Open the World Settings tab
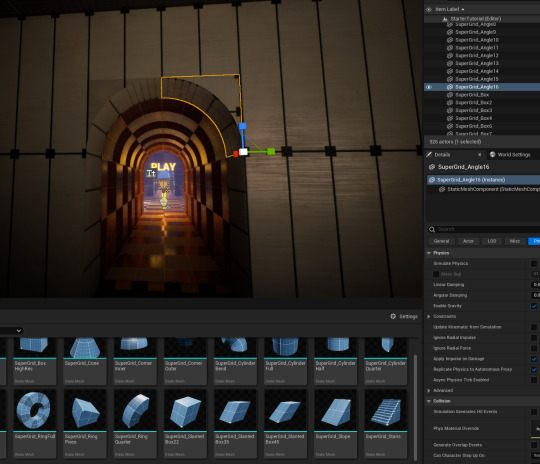Screen dimensions: 540x464 coord(513,155)
